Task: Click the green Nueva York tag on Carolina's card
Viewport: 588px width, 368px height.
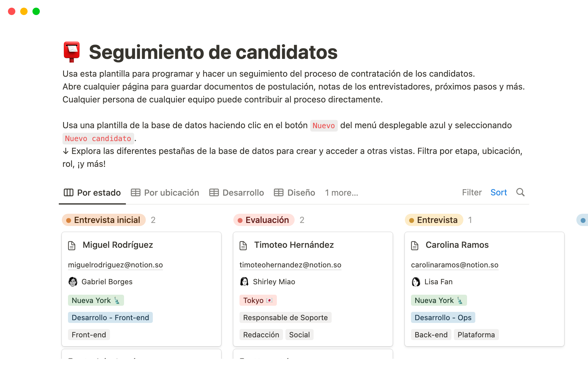Action: (x=439, y=300)
